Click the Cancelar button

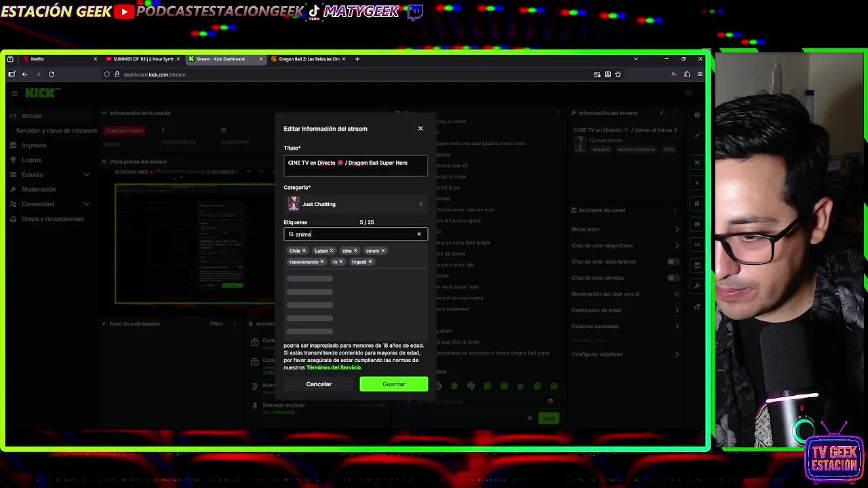click(x=319, y=384)
